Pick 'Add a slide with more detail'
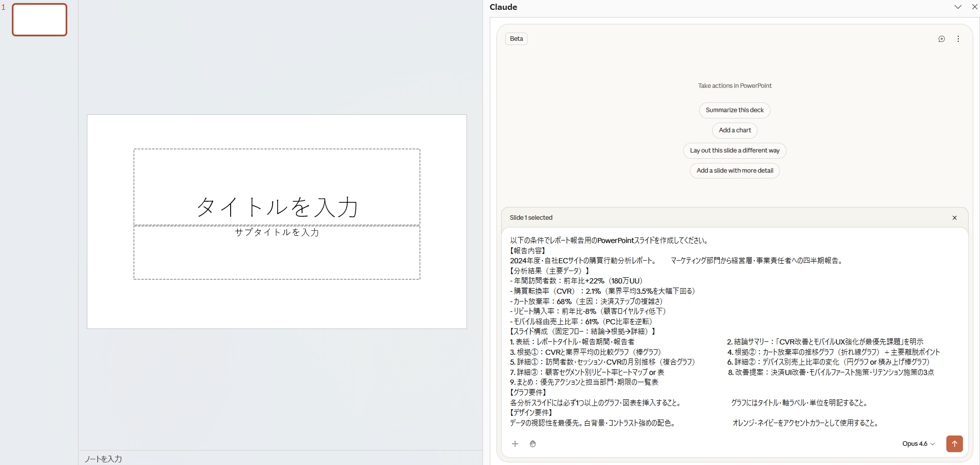This screenshot has width=980, height=465. point(734,171)
